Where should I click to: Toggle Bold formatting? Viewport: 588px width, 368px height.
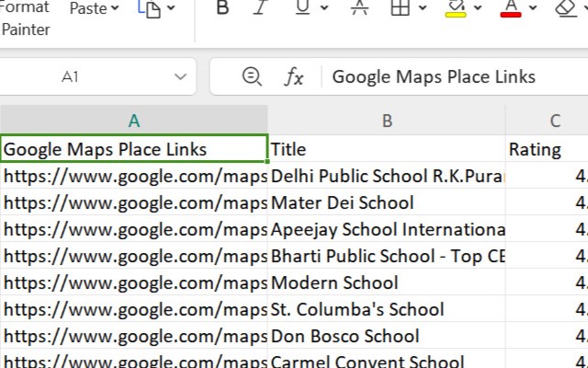tap(222, 7)
